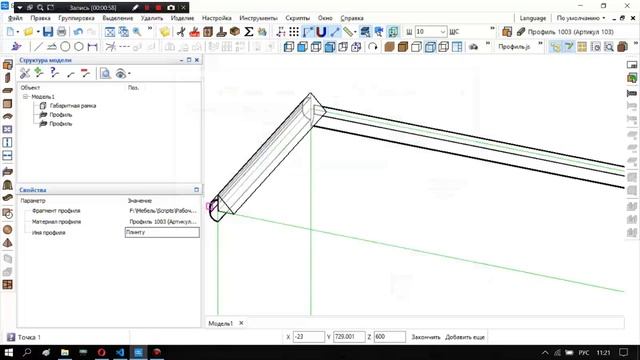Toggle the highlighted ortho-angle snap button
640x360 pixels.
[x=308, y=32]
